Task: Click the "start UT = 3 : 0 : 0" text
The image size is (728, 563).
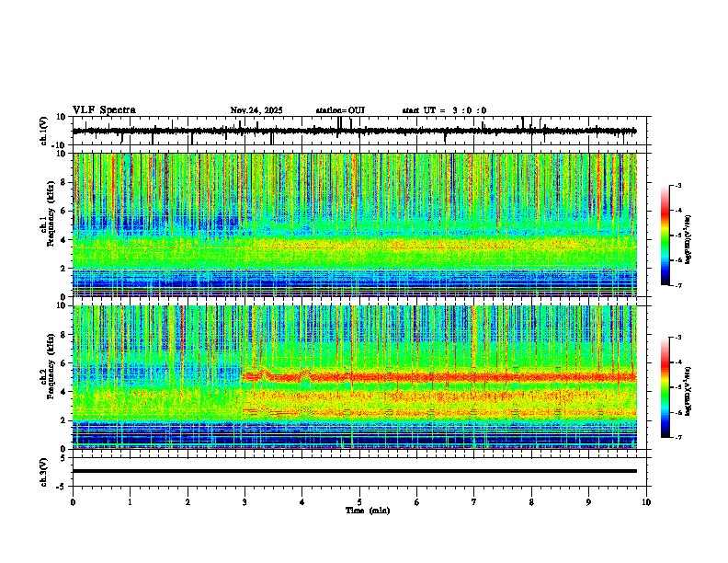Action: [444, 110]
